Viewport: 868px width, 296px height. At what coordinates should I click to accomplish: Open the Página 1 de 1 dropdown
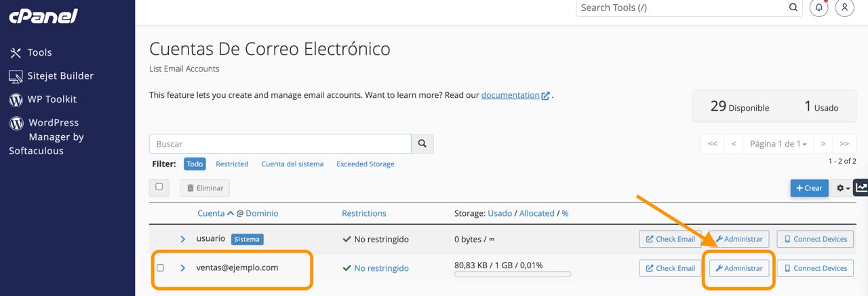point(778,144)
